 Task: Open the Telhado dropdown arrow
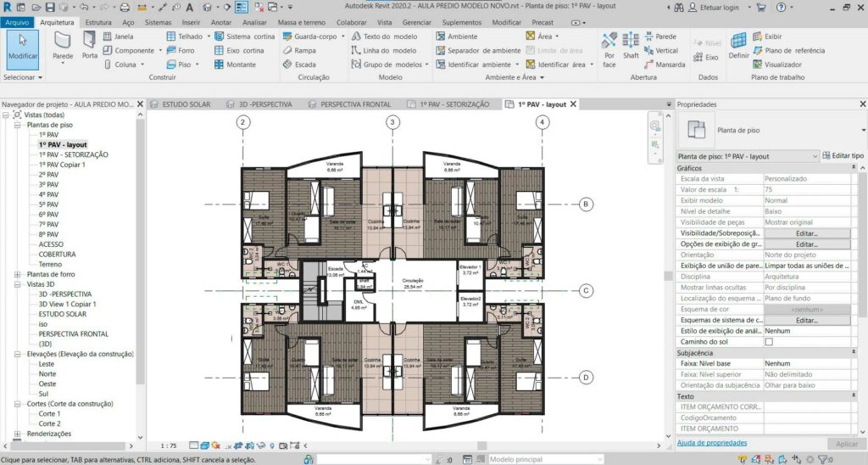[x=209, y=36]
